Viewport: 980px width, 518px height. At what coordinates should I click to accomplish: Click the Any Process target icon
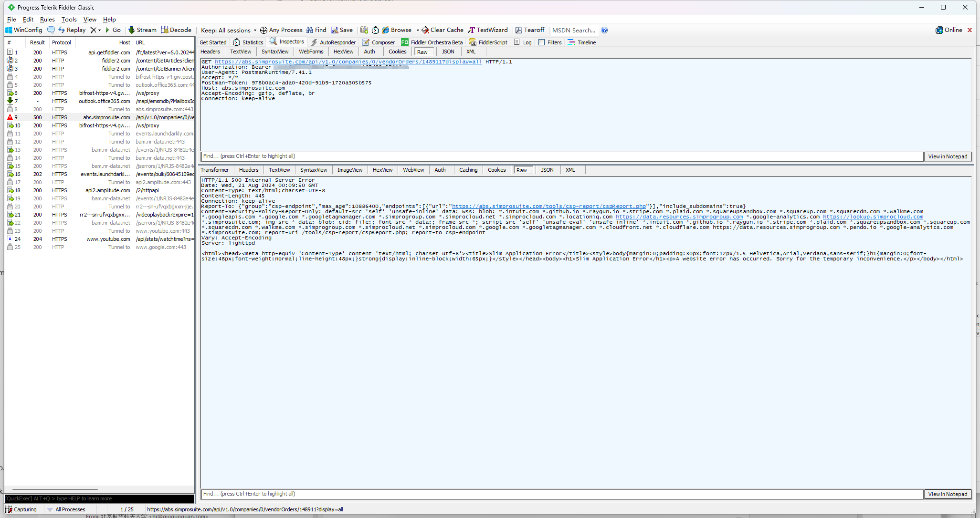[x=263, y=30]
